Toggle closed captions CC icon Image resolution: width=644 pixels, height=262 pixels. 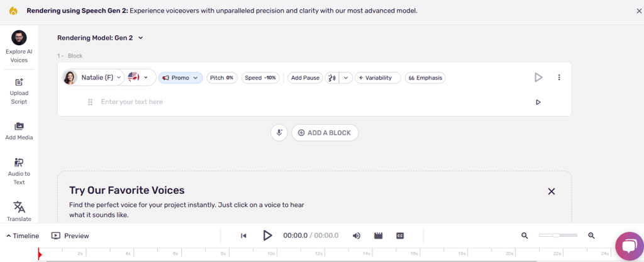click(x=400, y=236)
